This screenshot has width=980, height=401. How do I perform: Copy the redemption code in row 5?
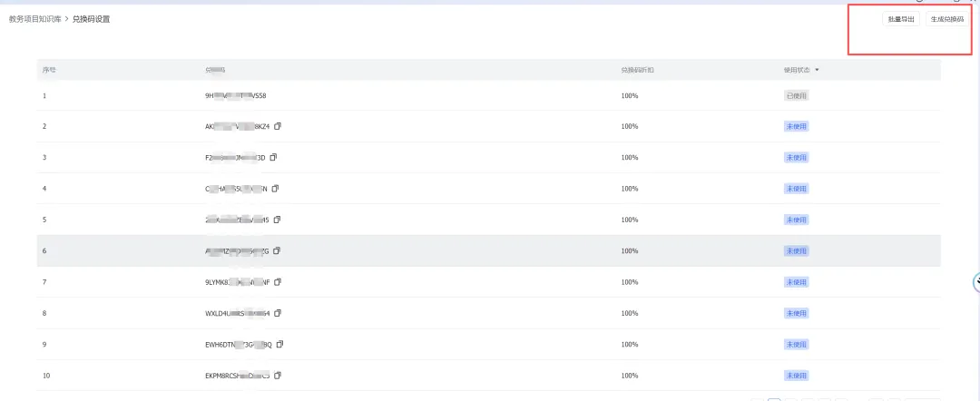[x=278, y=220]
